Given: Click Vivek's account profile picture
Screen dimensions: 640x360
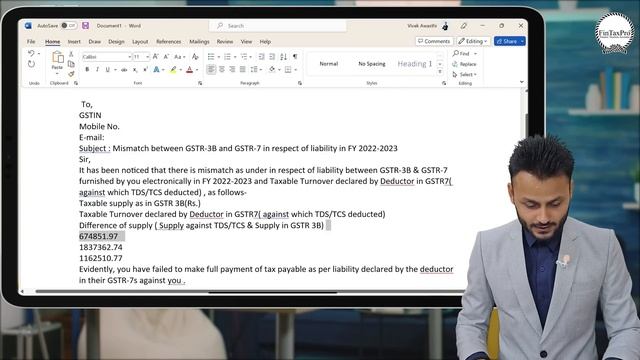Looking at the screenshot, I should (445, 26).
